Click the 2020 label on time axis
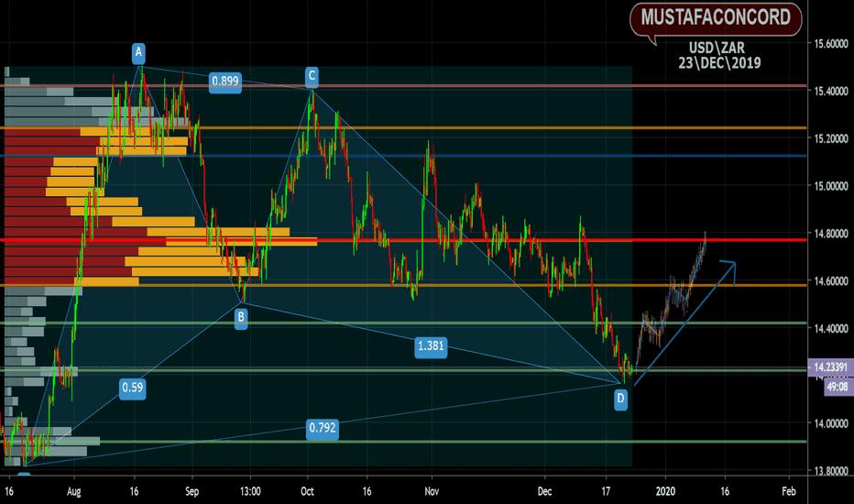This screenshot has width=854, height=504. pyautogui.click(x=665, y=491)
